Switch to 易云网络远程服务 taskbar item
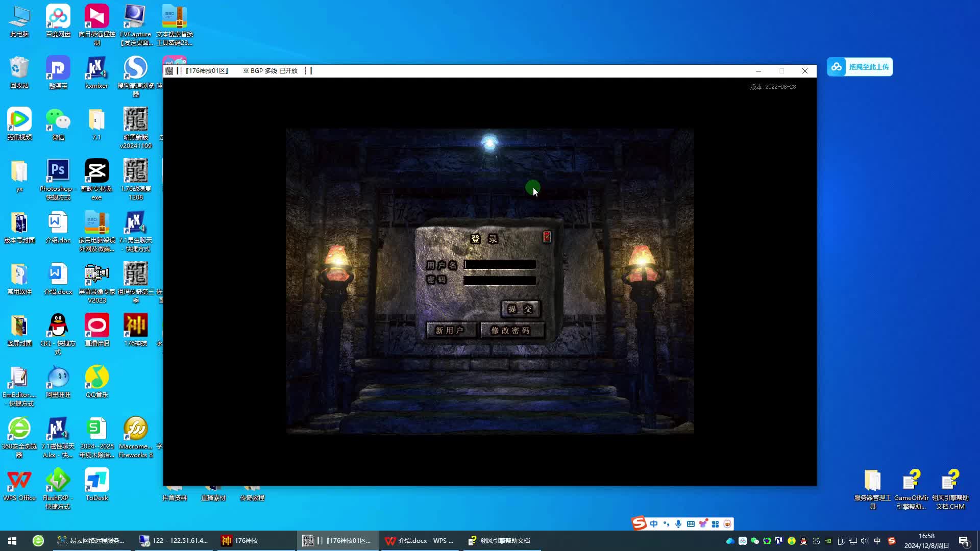980x551 pixels. tap(92, 540)
